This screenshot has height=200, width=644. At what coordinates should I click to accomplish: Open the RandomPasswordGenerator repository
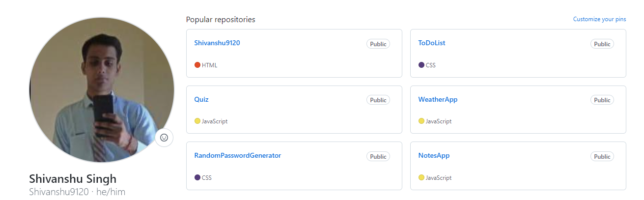click(x=238, y=155)
